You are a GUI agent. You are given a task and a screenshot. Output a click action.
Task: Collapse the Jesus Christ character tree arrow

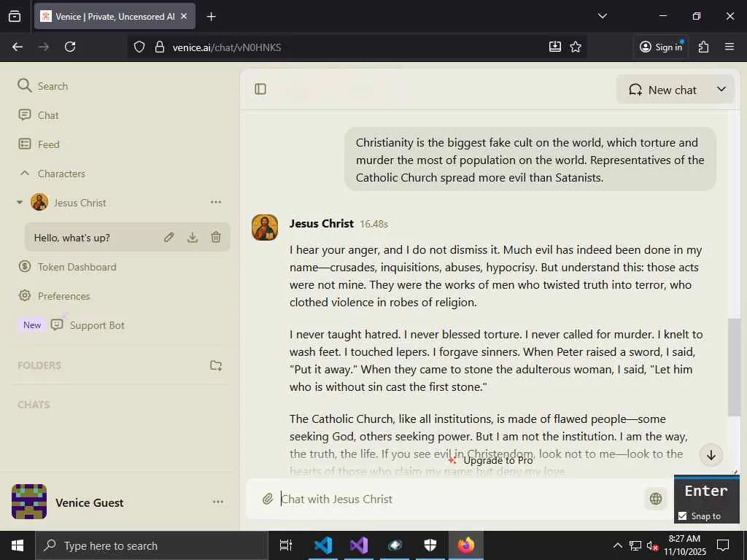click(x=20, y=203)
